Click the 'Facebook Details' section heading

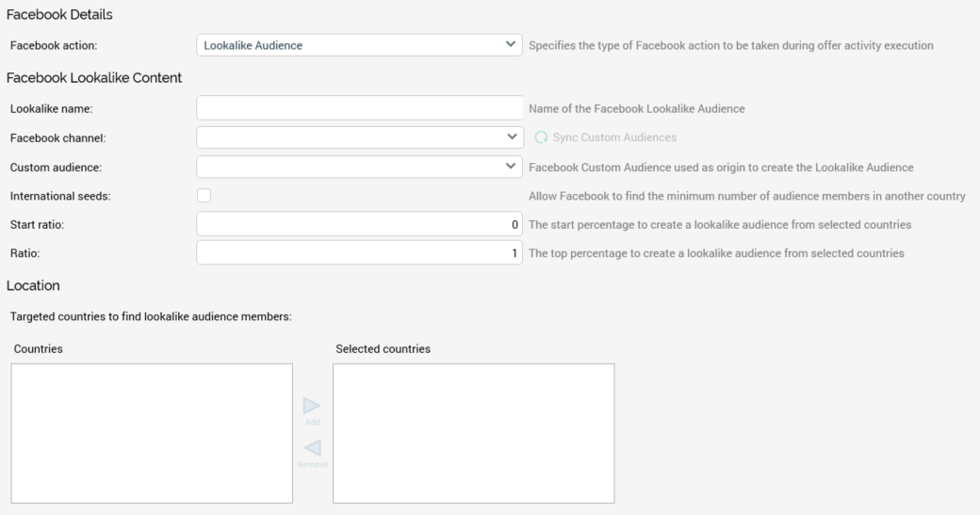[x=58, y=15]
